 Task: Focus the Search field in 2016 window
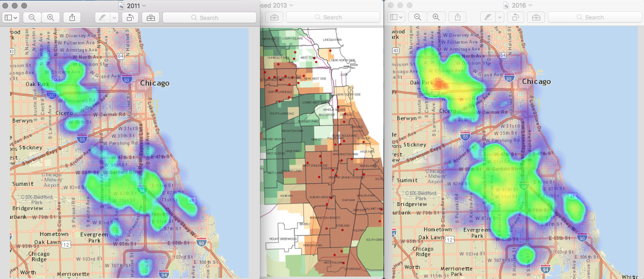pos(595,17)
